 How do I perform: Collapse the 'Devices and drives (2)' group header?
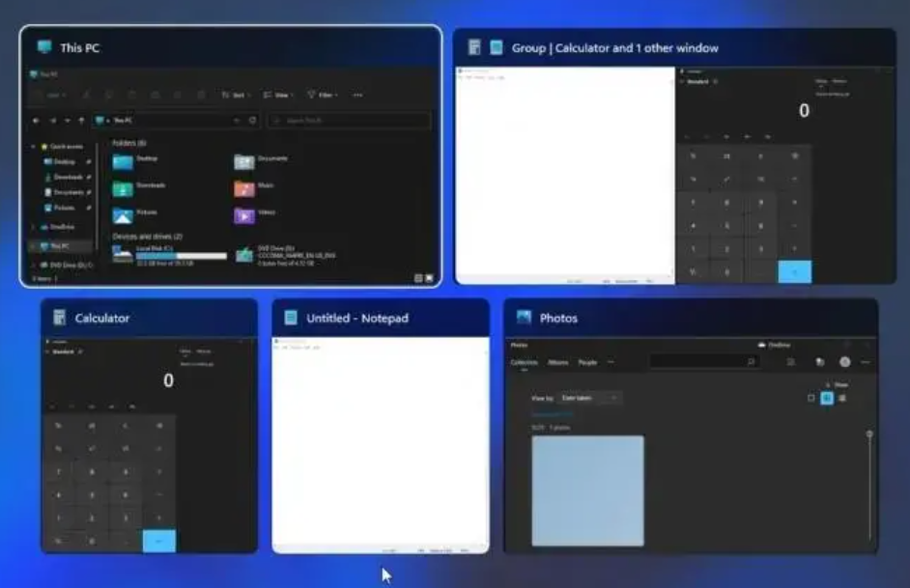click(147, 237)
